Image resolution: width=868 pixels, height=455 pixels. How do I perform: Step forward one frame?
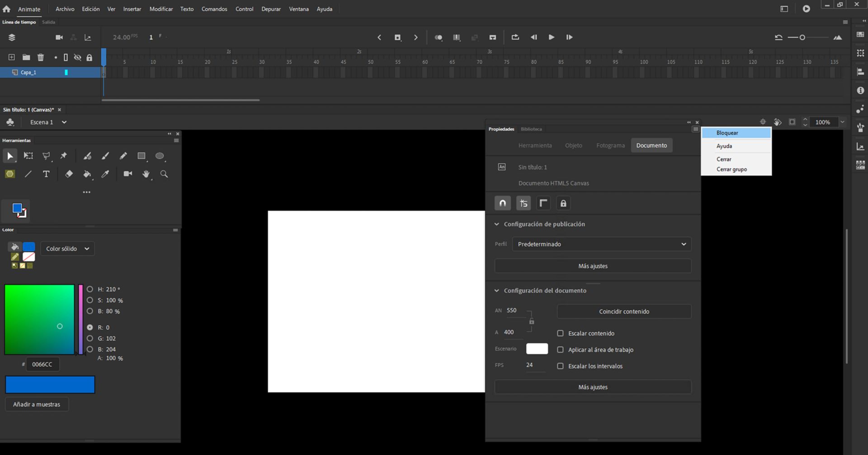tap(570, 38)
